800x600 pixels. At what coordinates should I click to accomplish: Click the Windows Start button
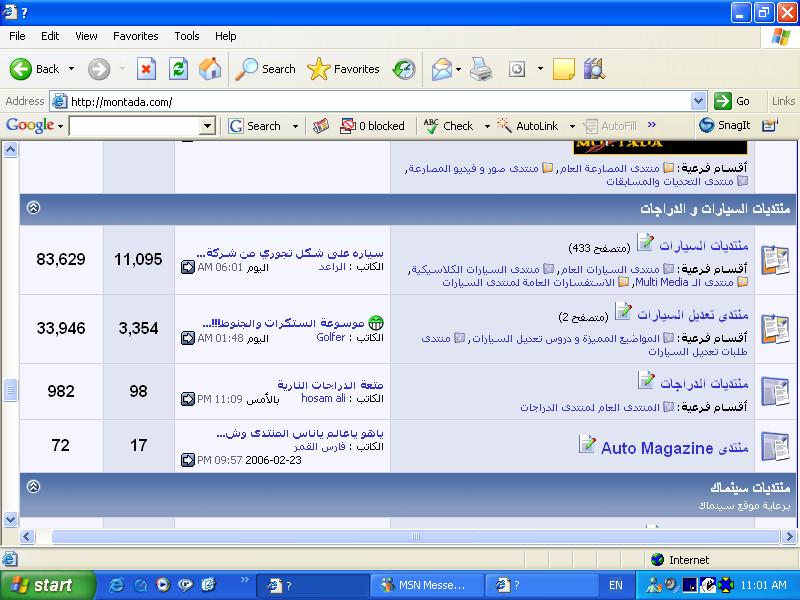42,586
